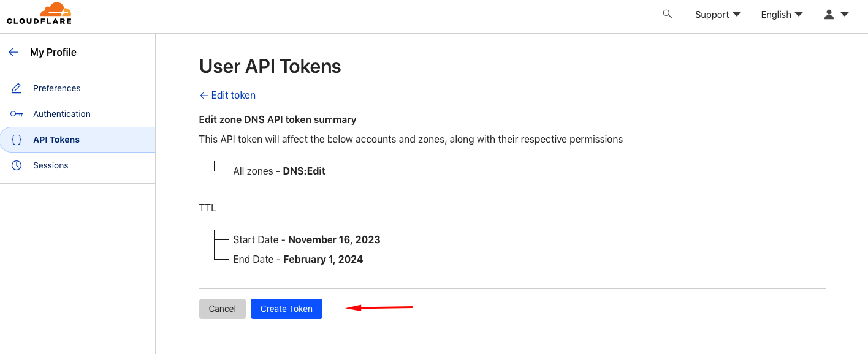
Task: Go back using the My Profile arrow
Action: point(13,52)
